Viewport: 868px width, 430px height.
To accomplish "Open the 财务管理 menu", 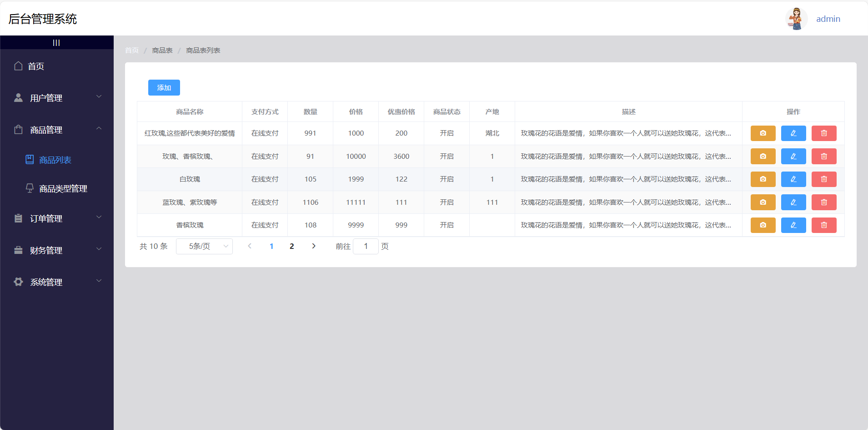I will point(57,250).
